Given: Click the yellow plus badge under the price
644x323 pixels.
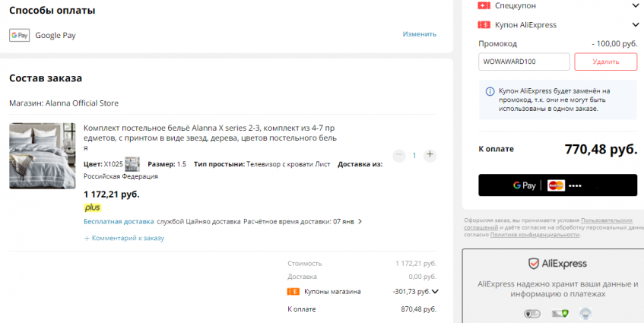Looking at the screenshot, I should coord(92,207).
